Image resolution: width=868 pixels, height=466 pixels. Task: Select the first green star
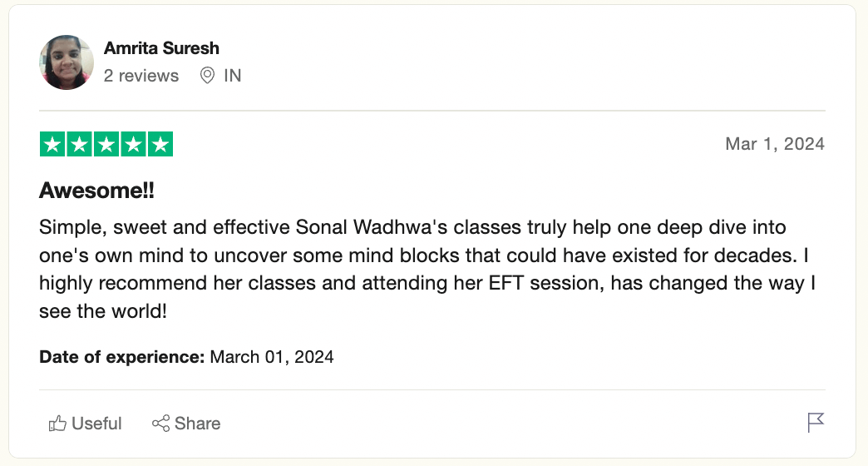coord(52,144)
